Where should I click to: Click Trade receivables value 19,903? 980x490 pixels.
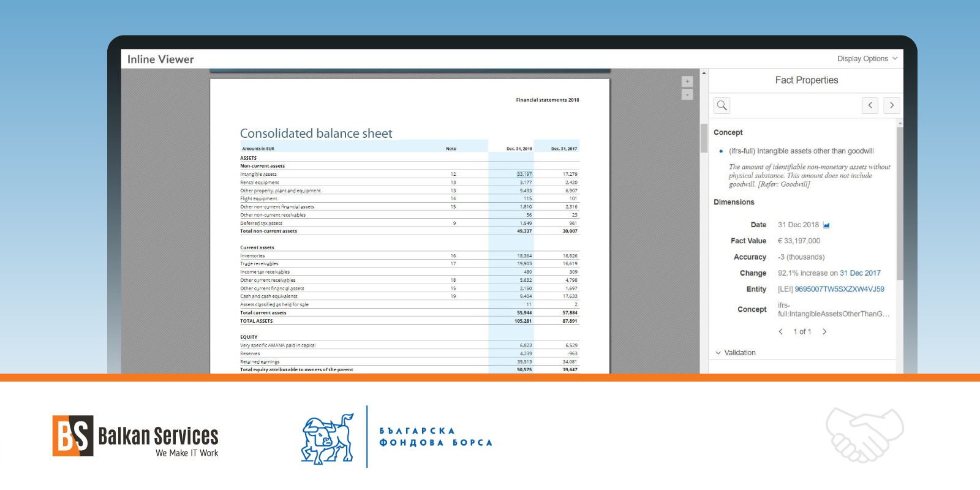tap(524, 263)
